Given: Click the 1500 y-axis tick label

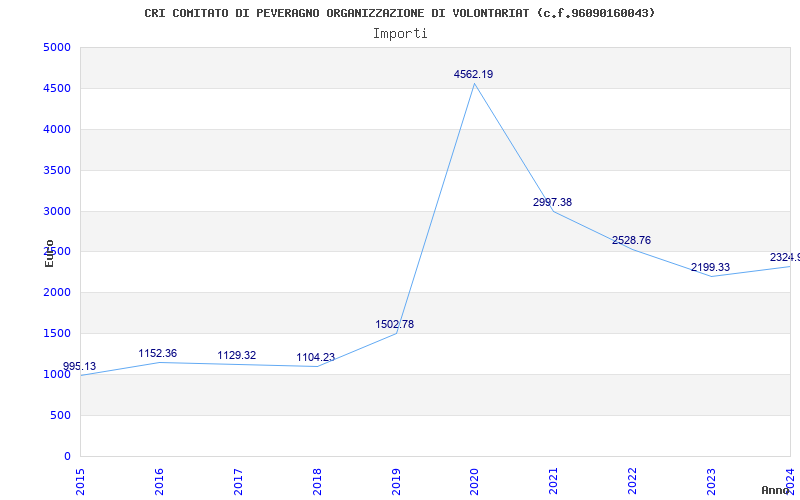Looking at the screenshot, I should pyautogui.click(x=57, y=334).
